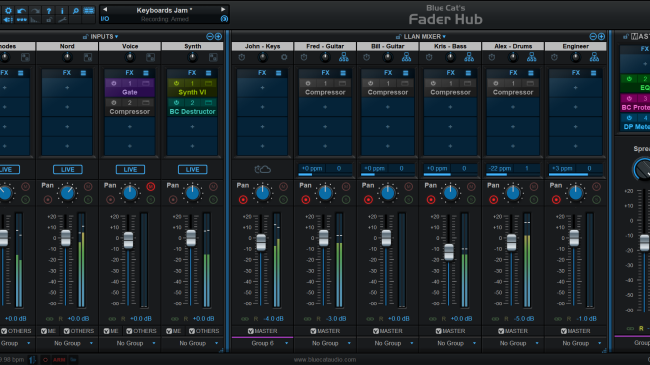Click the toolbar view layout icon
Viewport: 650px width, 365px height.
(x=89, y=10)
